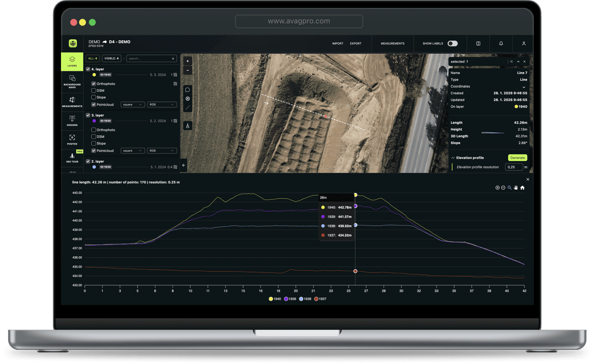
Task: Reset chart zoom with home icon
Action: [522, 188]
